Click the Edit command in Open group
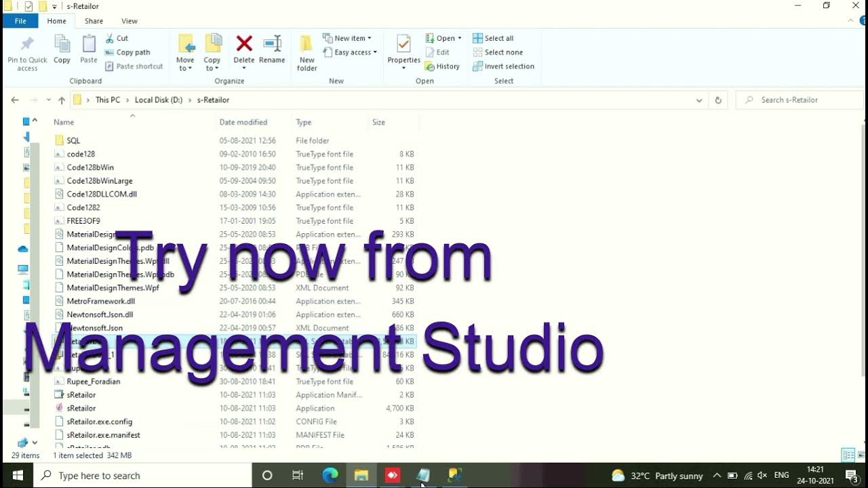The width and height of the screenshot is (868, 488). point(437,52)
